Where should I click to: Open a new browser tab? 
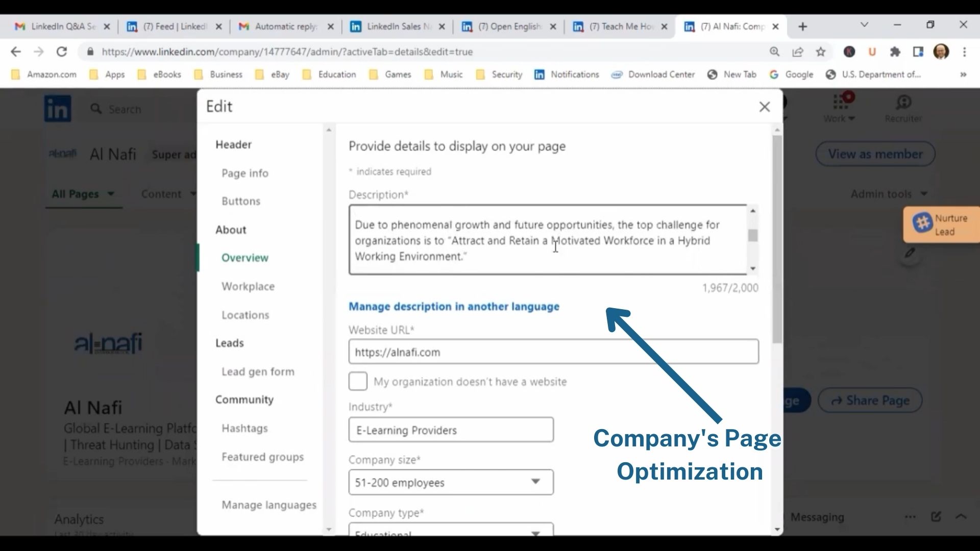[803, 27]
